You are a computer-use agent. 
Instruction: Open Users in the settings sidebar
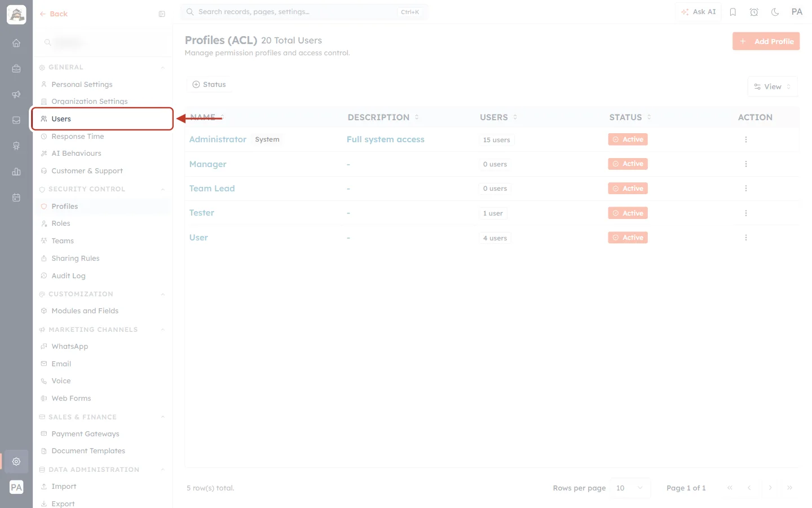(x=102, y=119)
